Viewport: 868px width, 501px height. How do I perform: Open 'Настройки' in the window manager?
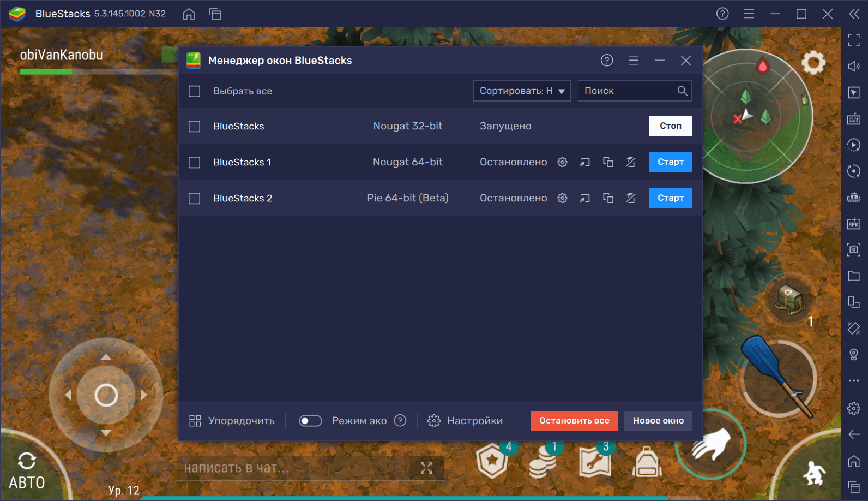465,421
